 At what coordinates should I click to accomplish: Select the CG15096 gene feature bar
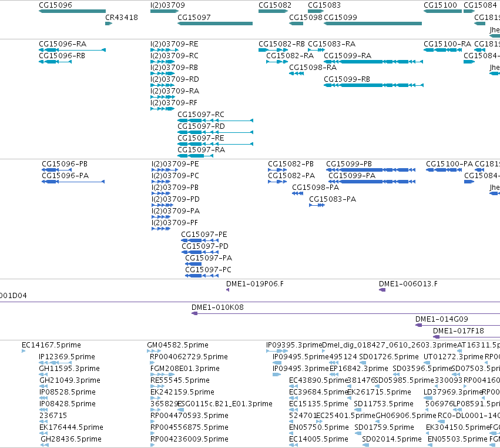(72, 11)
